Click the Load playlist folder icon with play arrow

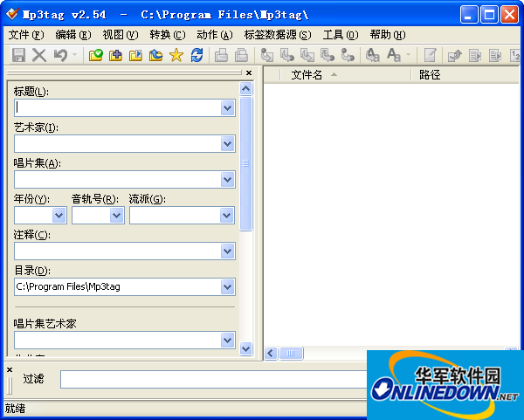(135, 55)
